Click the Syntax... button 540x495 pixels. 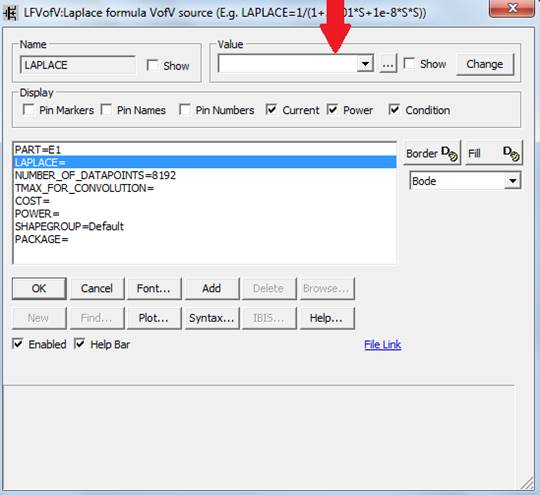click(212, 318)
